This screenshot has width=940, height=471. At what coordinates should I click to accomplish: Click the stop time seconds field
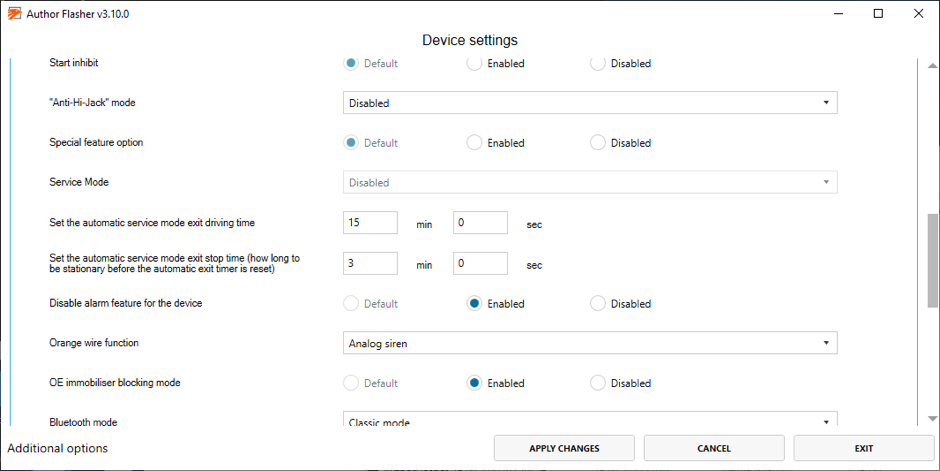point(480,263)
